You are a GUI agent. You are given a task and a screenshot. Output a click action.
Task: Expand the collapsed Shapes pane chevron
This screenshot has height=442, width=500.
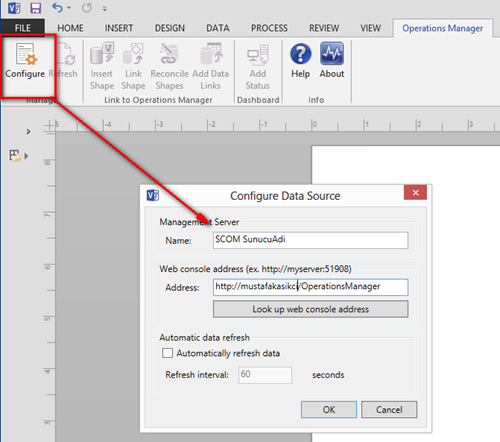click(28, 132)
